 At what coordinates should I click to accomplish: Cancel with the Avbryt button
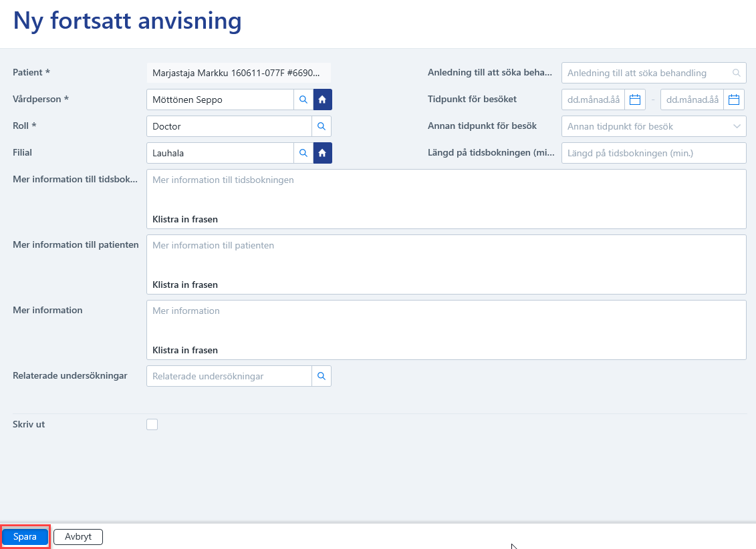[x=78, y=536]
